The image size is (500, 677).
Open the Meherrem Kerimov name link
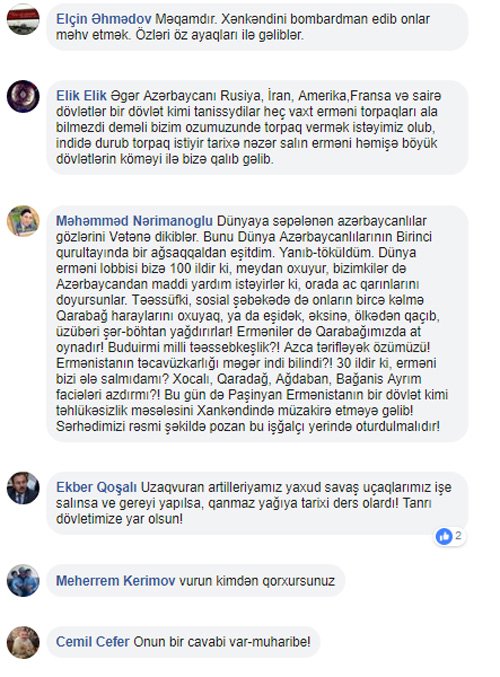click(x=116, y=581)
